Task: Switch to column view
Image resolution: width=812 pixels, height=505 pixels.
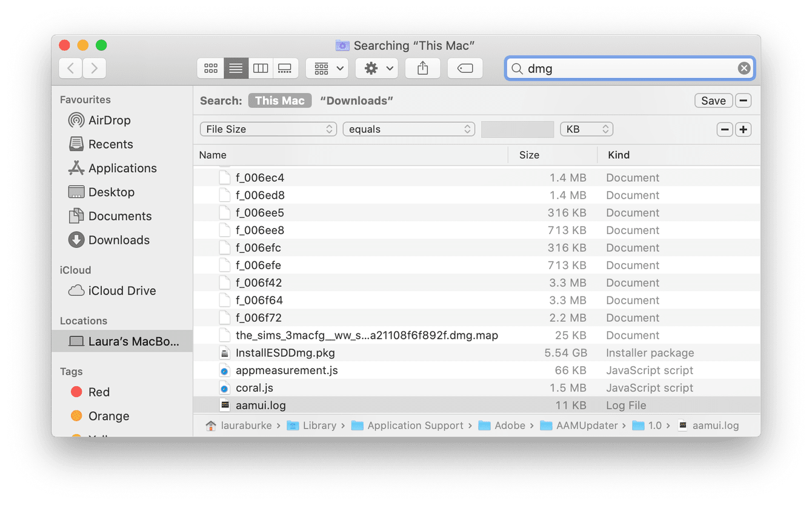Action: (x=261, y=68)
